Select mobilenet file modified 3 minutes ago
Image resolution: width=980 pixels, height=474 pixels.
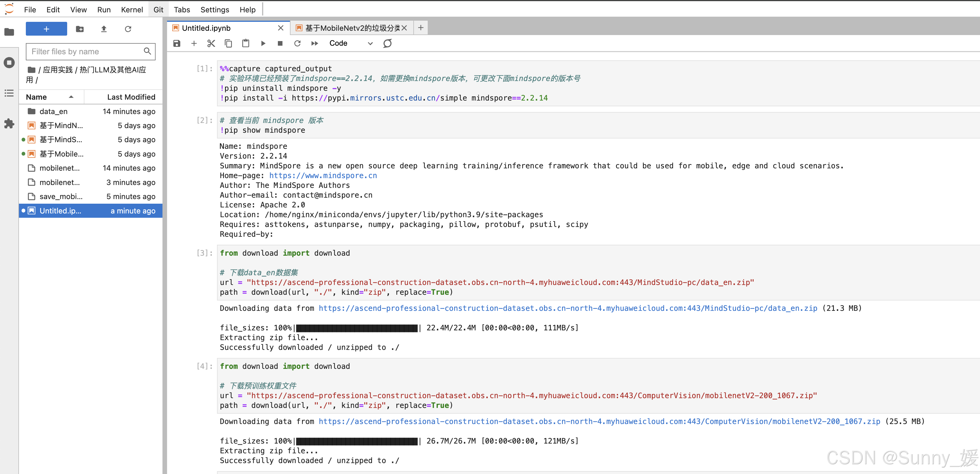tap(91, 182)
